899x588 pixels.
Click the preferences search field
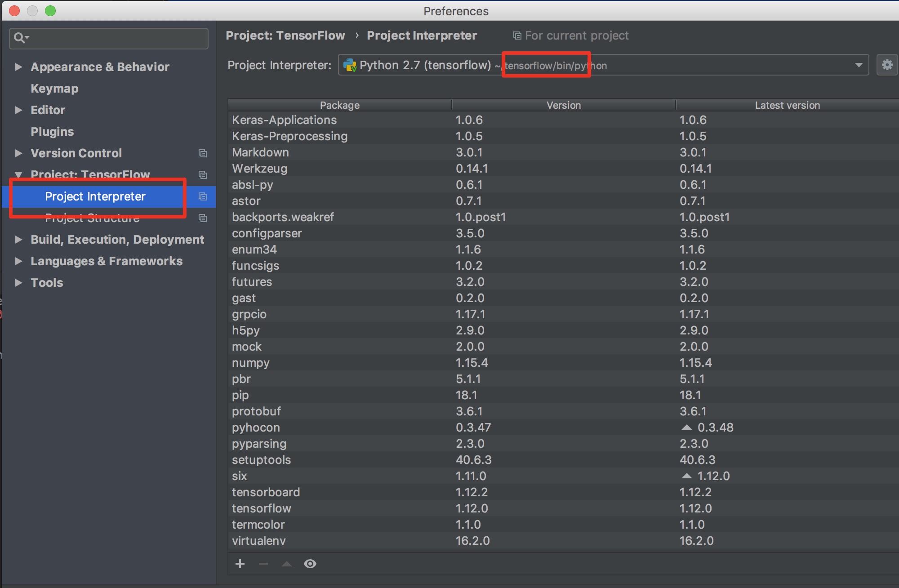[109, 38]
